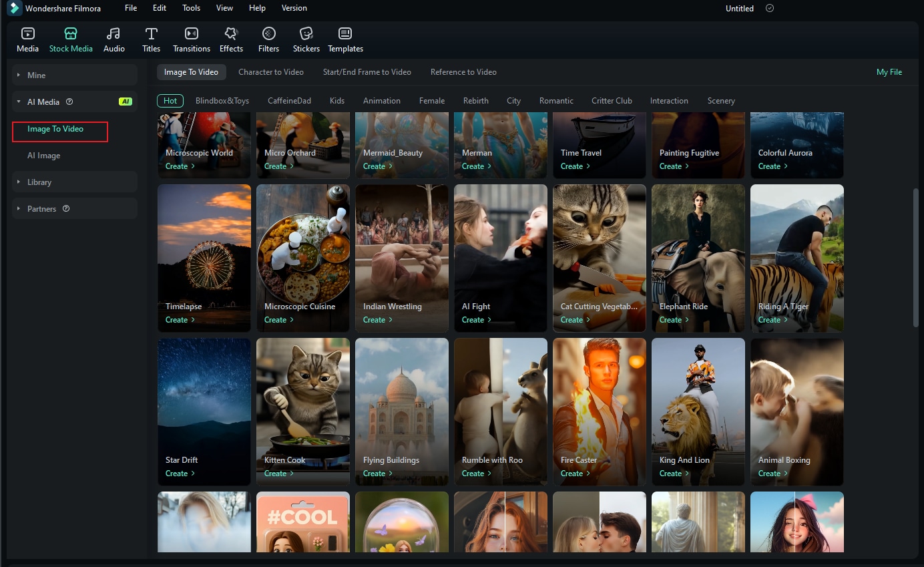Image resolution: width=924 pixels, height=567 pixels.
Task: Open the Tools menu
Action: tap(192, 8)
